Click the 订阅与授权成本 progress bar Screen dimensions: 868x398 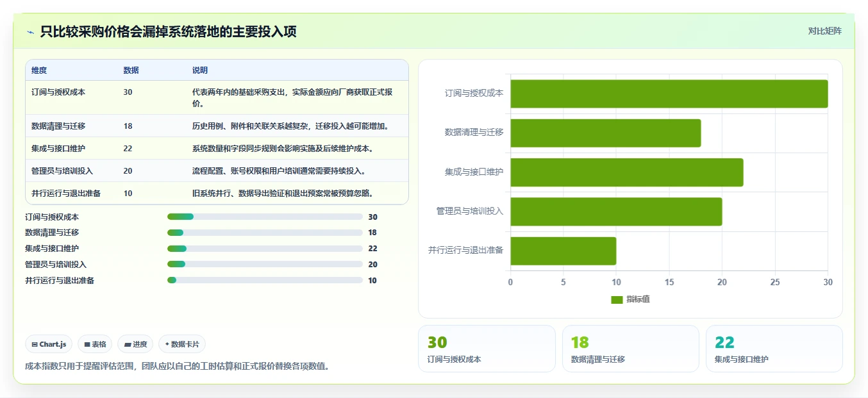265,217
